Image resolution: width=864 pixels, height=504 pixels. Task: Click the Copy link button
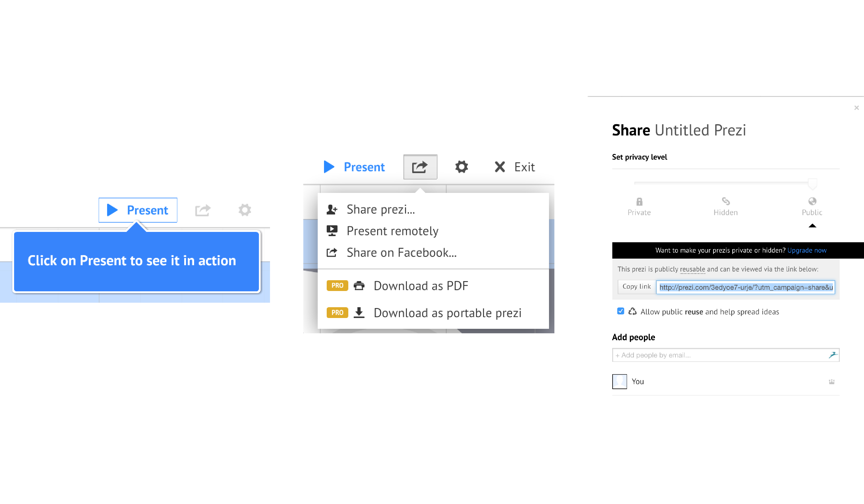click(x=634, y=287)
